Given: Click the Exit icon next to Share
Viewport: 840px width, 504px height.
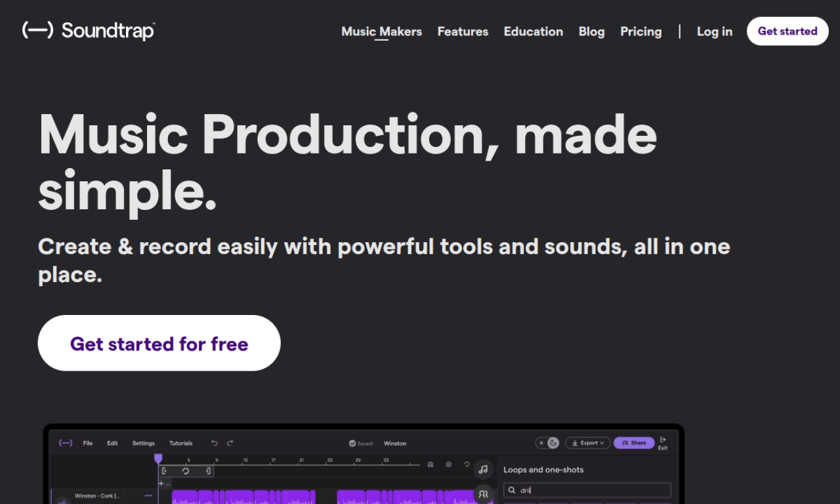Looking at the screenshot, I should tap(663, 442).
